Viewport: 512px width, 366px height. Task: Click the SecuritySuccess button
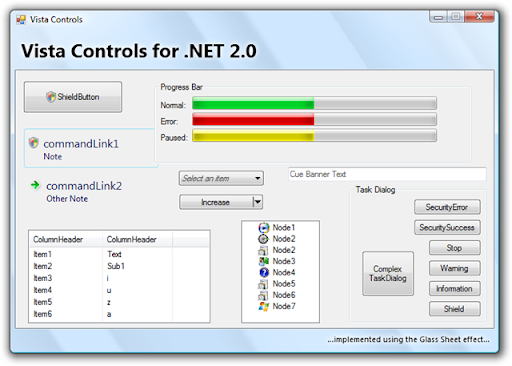(447, 227)
